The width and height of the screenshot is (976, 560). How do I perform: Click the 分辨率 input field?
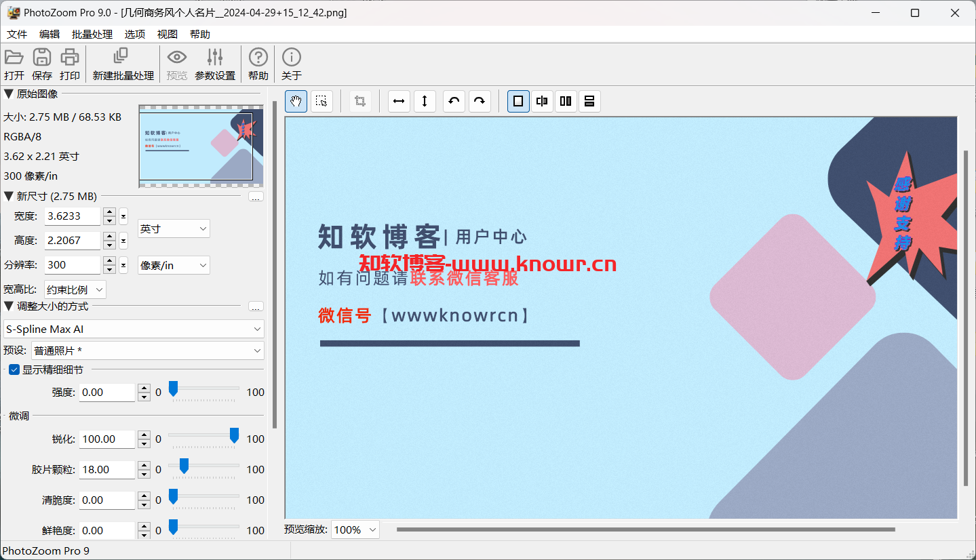pos(73,265)
